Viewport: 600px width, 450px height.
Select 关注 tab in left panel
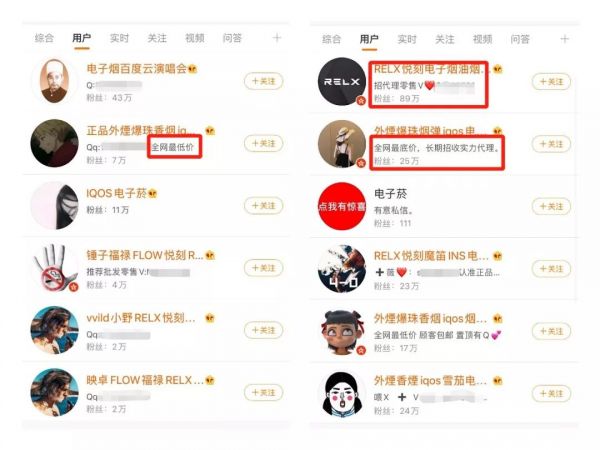[157, 38]
